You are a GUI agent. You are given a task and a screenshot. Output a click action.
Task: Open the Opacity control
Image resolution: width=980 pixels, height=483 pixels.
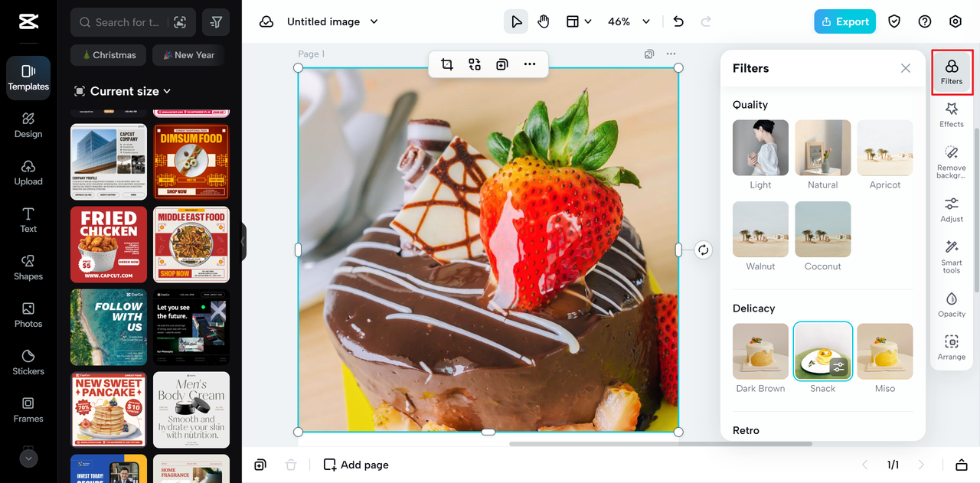pos(952,304)
